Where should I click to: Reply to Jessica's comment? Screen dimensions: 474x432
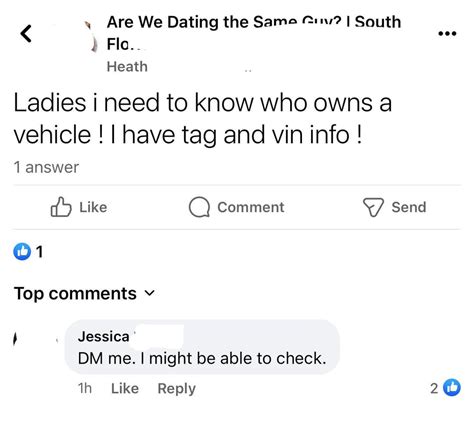176,389
